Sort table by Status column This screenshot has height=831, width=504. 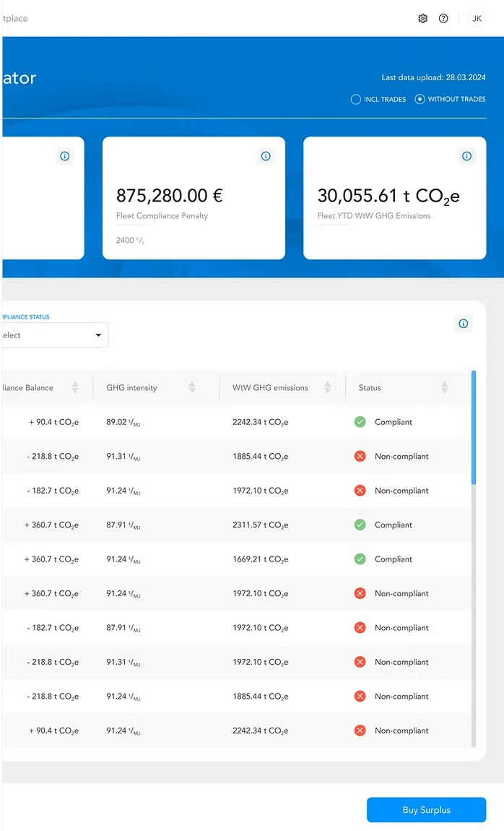click(444, 388)
